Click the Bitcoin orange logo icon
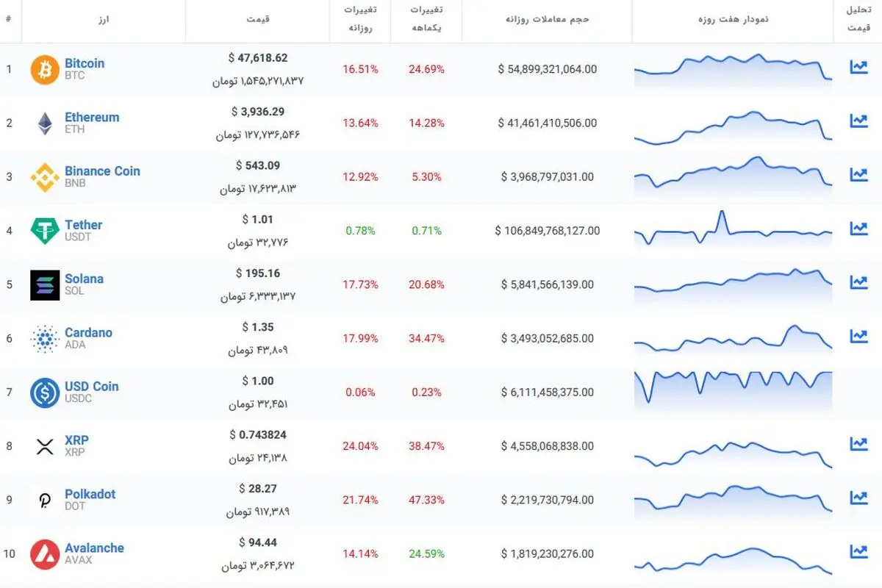This screenshot has height=588, width=882. tap(45, 70)
